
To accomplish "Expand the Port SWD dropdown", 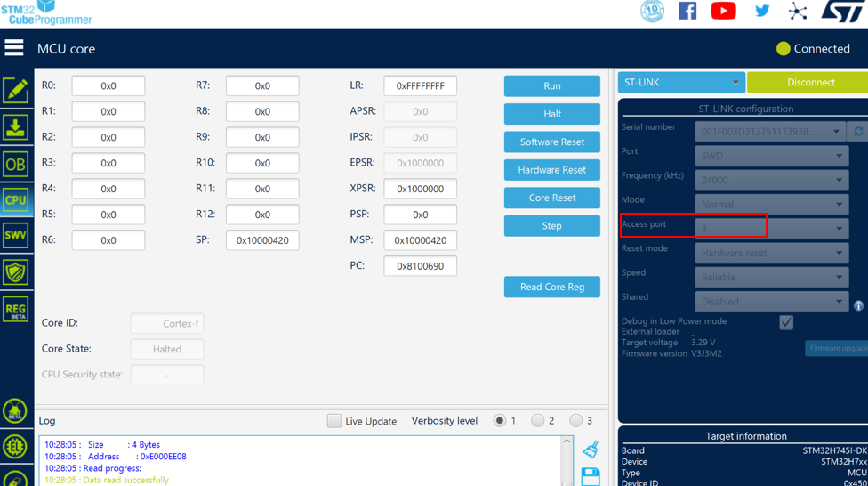I will (772, 156).
